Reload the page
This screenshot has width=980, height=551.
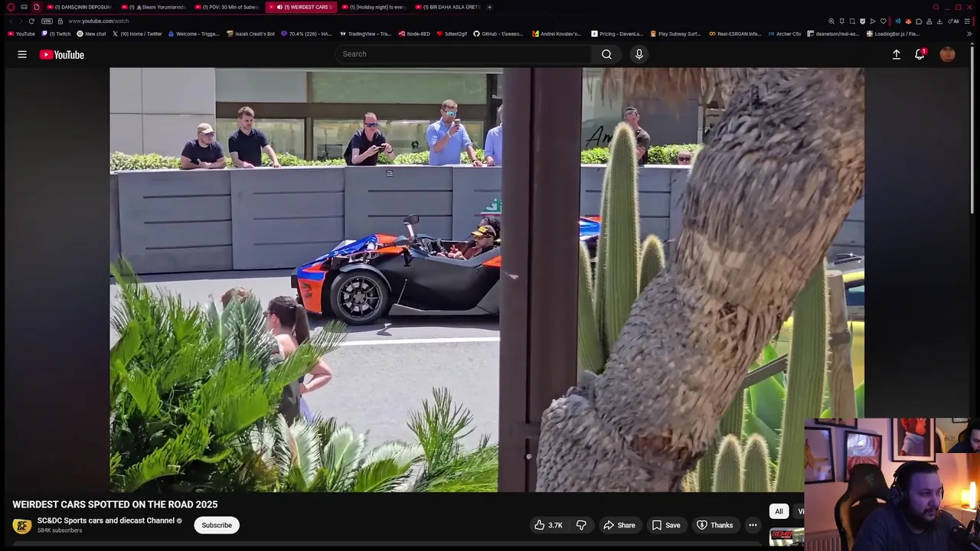tap(31, 21)
